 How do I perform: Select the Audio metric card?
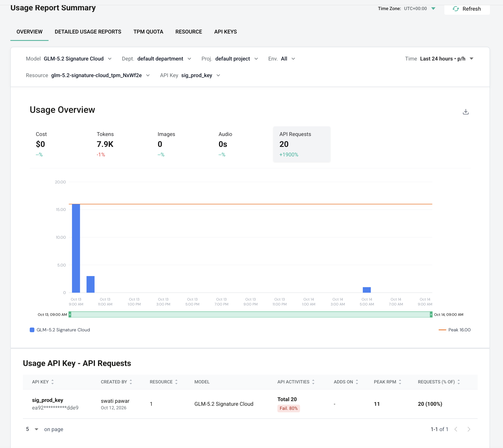tap(241, 144)
